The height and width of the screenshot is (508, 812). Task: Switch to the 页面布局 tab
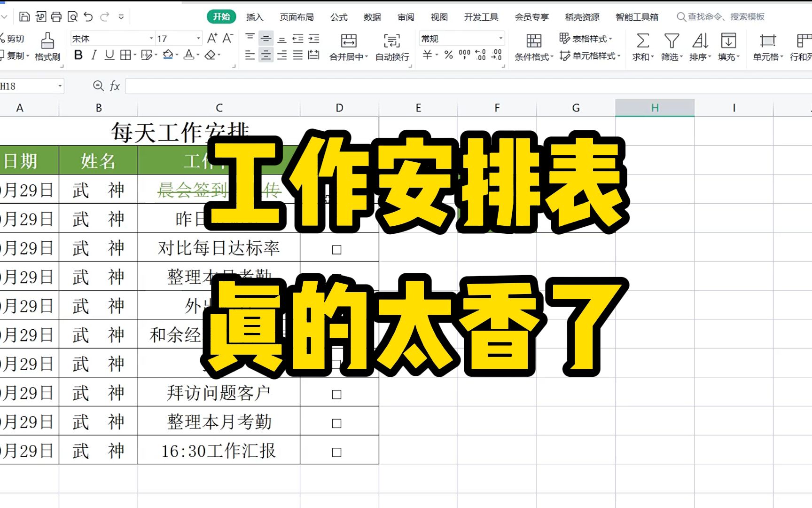pos(297,17)
